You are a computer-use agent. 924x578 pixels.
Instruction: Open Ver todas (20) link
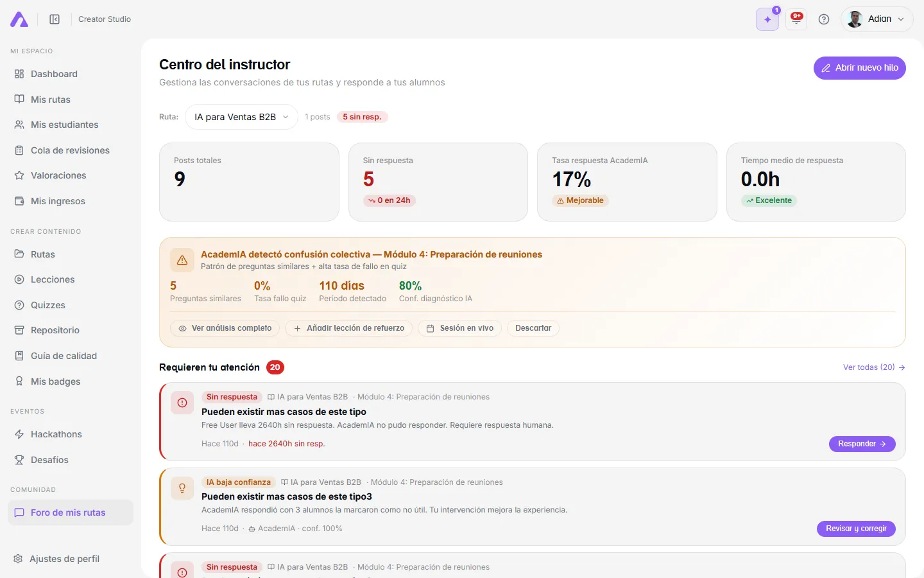[x=874, y=367]
